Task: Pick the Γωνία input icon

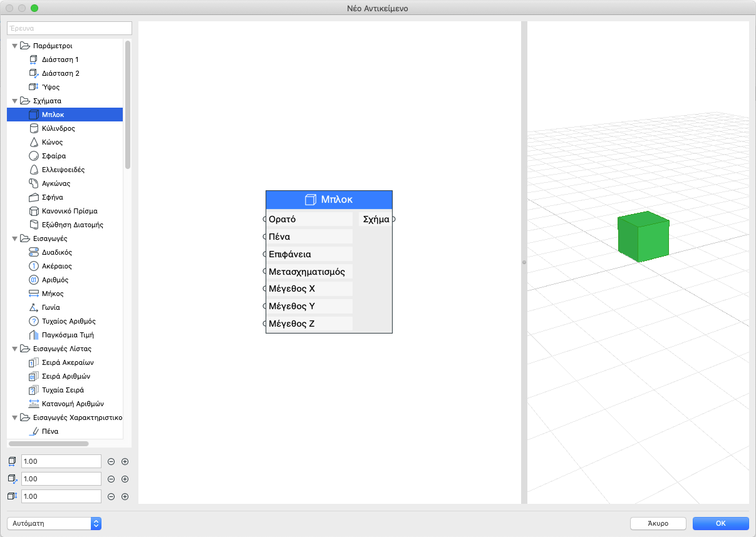Action: coord(34,307)
